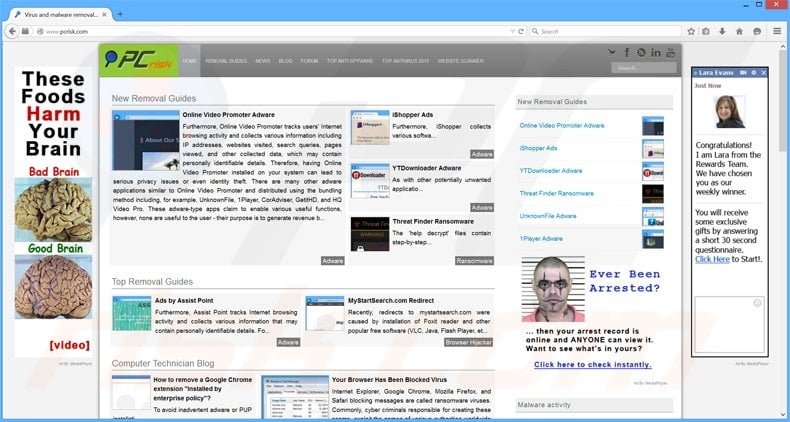790x422 pixels.
Task: Open the Downloads arrow icon
Action: coord(722,31)
